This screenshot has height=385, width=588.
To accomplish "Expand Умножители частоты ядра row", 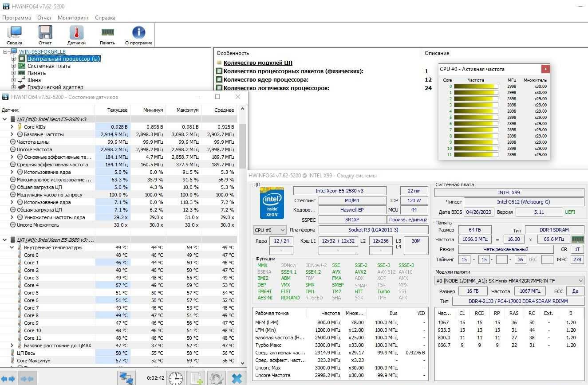I will (x=12, y=217).
